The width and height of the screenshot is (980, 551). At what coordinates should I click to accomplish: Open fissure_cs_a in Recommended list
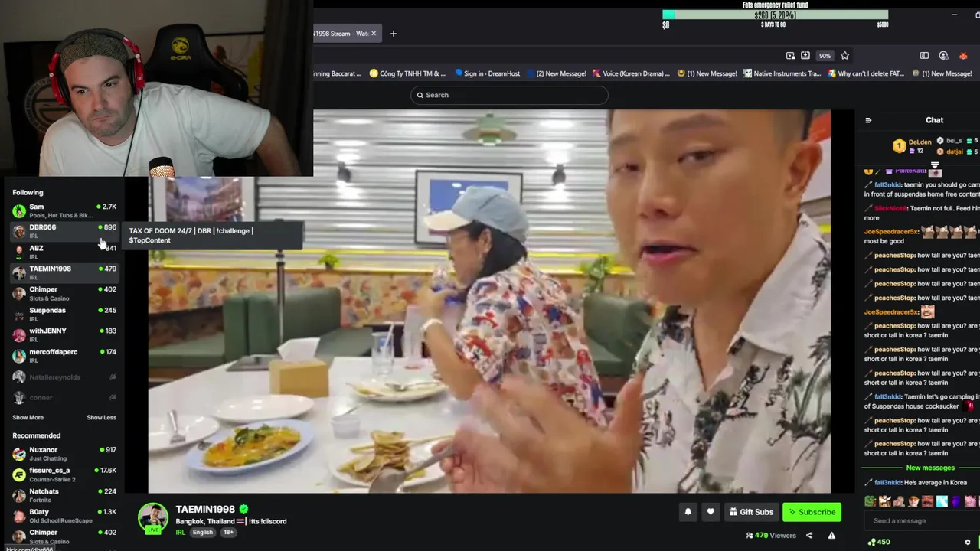[64, 474]
